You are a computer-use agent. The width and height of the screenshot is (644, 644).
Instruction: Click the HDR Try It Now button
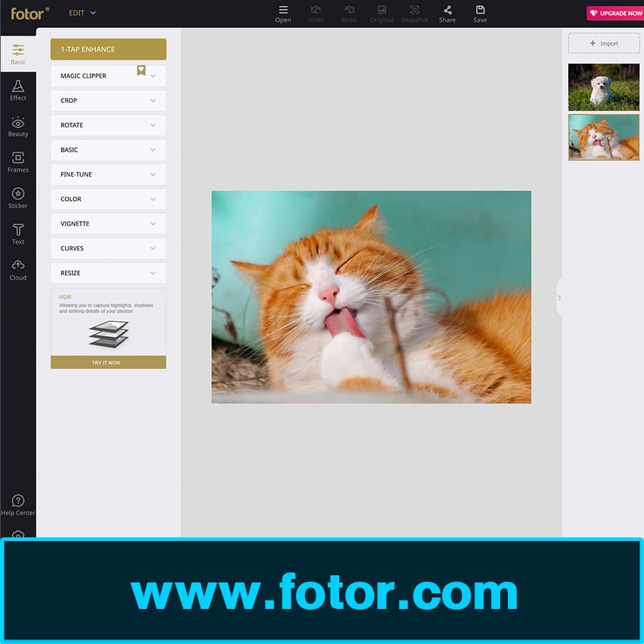click(x=109, y=362)
